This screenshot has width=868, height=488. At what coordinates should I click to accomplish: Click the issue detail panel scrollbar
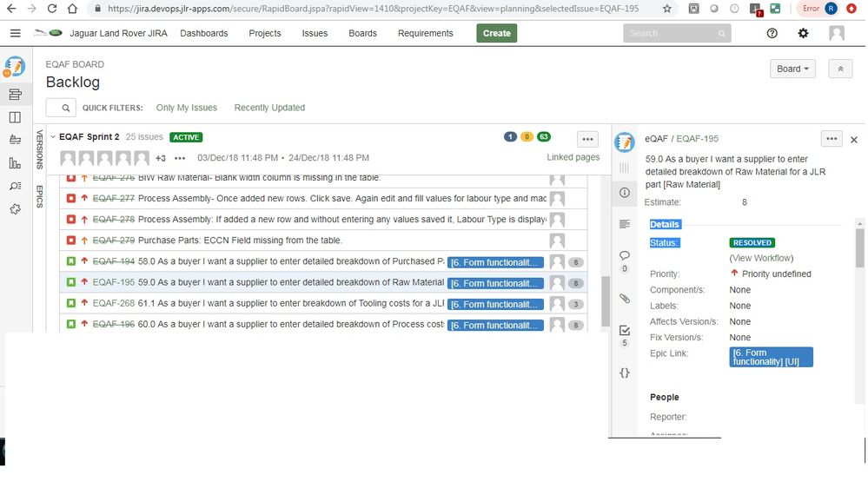[x=859, y=249]
